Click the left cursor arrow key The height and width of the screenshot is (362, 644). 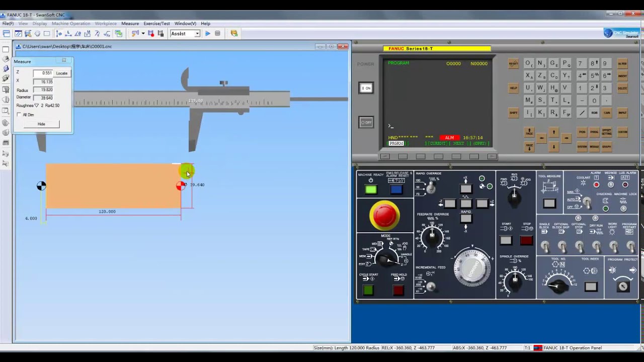tap(541, 138)
